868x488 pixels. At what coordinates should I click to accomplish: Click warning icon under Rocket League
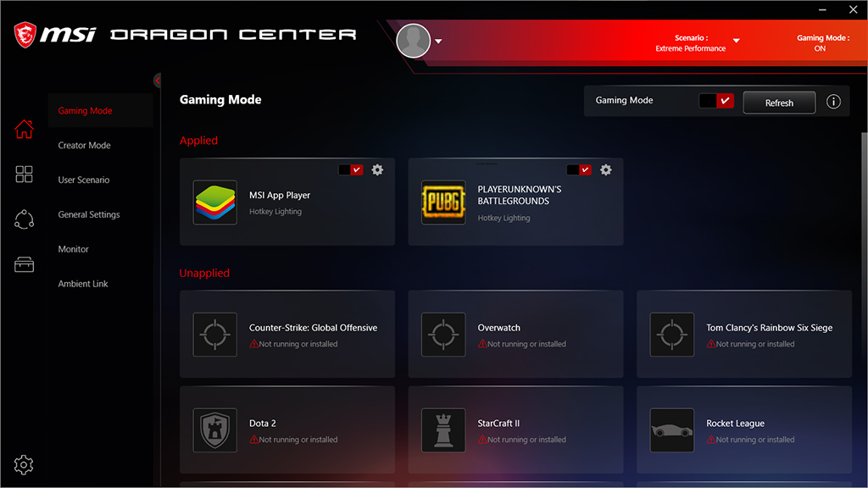pyautogui.click(x=711, y=440)
